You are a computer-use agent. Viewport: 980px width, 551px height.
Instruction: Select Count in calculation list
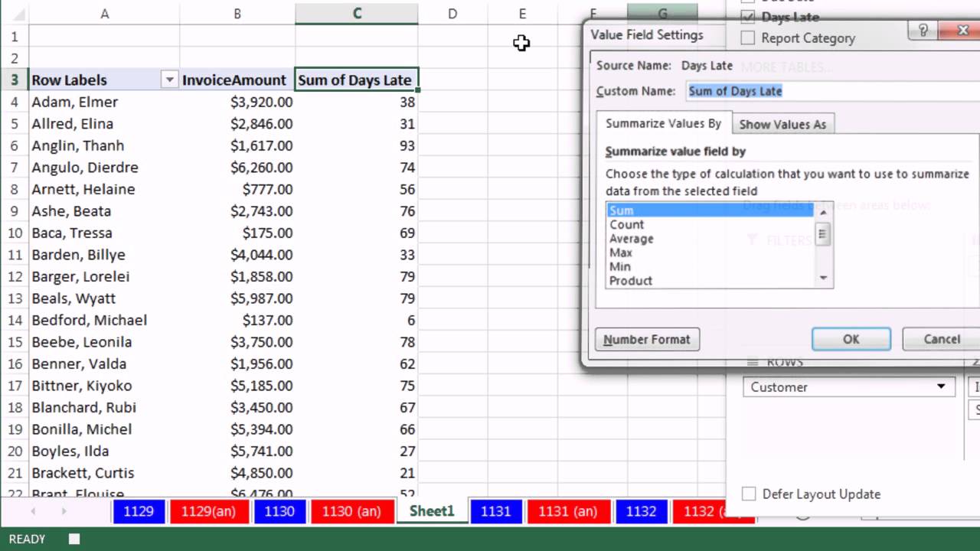[710, 224]
